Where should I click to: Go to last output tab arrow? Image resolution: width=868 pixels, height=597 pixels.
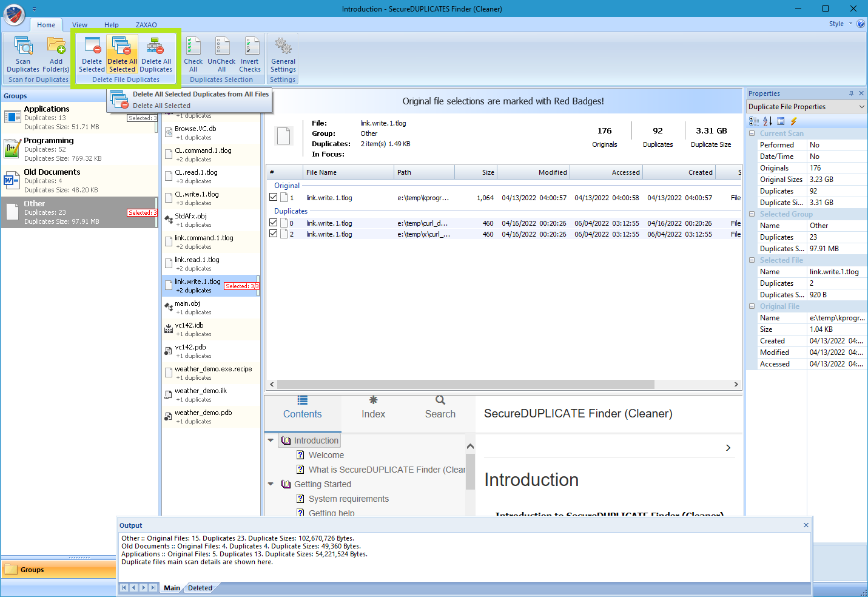click(153, 587)
